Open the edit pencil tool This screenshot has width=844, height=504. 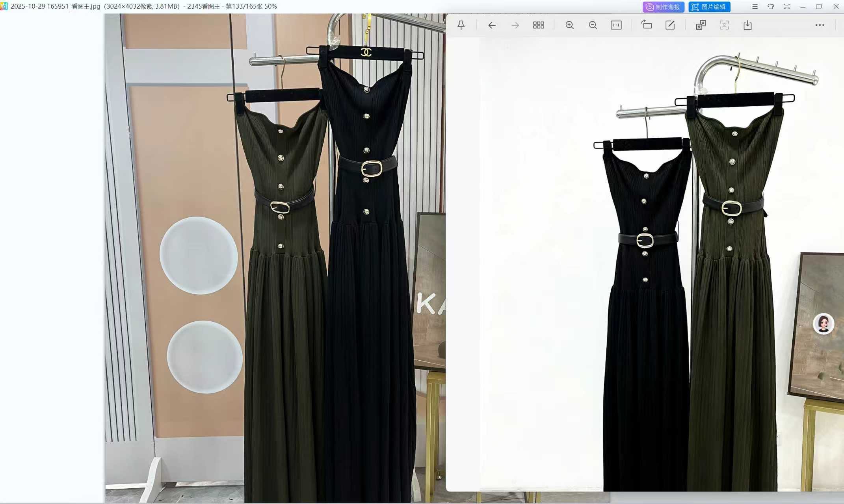pyautogui.click(x=670, y=25)
